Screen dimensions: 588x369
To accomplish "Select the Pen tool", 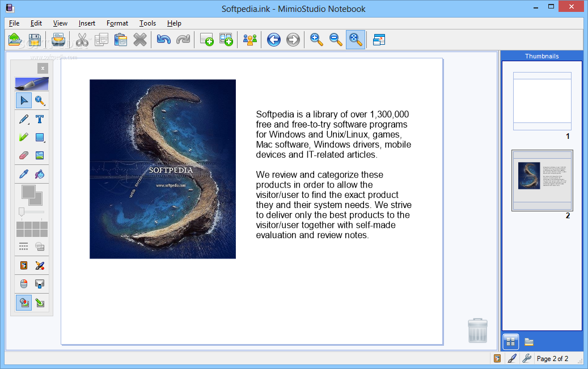I will coord(24,119).
